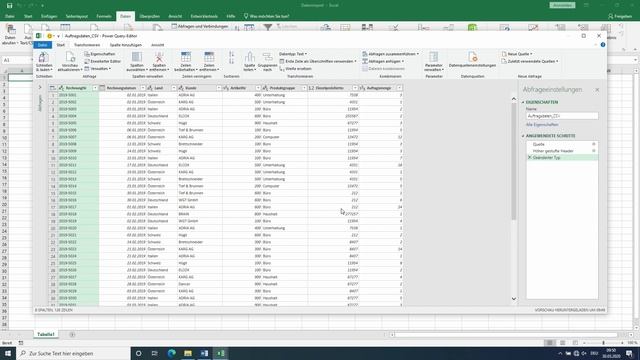Open Task View on taskbar
The height and width of the screenshot is (360, 640).
[x=155, y=353]
